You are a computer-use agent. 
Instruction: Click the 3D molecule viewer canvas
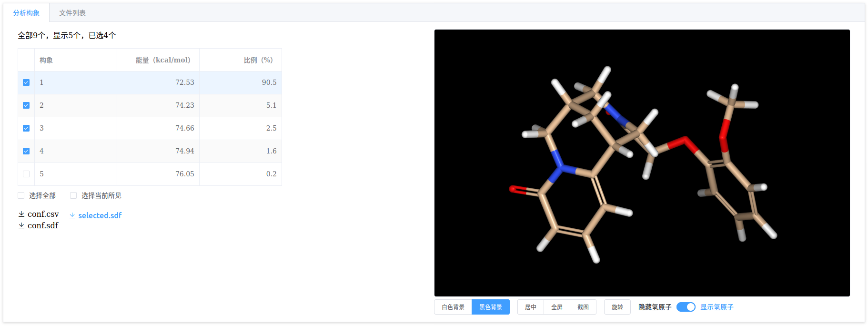pos(642,163)
